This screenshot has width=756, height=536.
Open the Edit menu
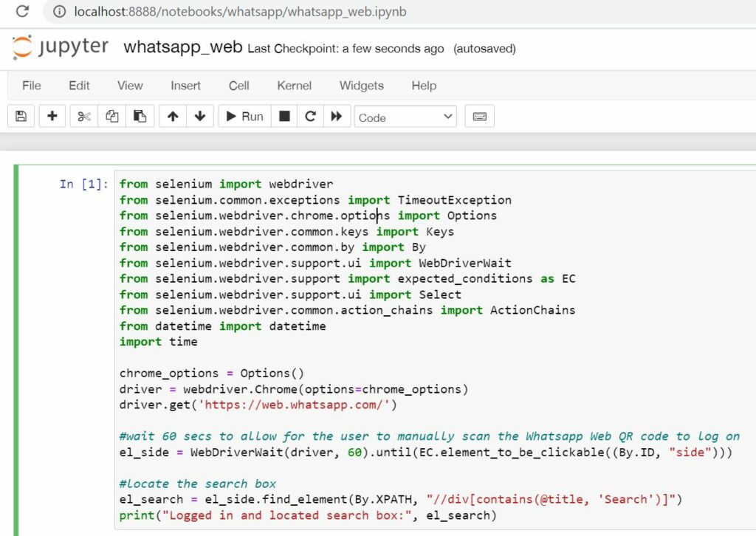79,86
